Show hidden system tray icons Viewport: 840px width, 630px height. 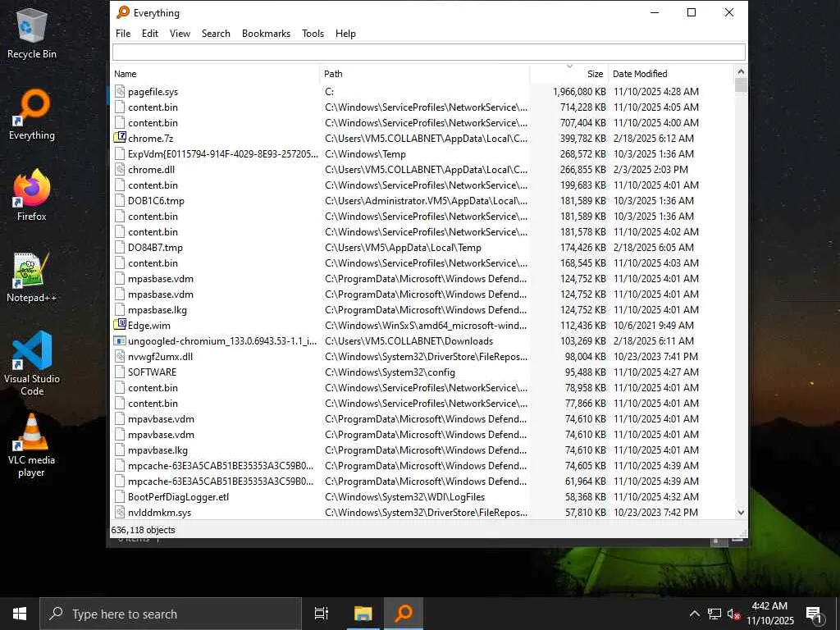[x=694, y=614]
